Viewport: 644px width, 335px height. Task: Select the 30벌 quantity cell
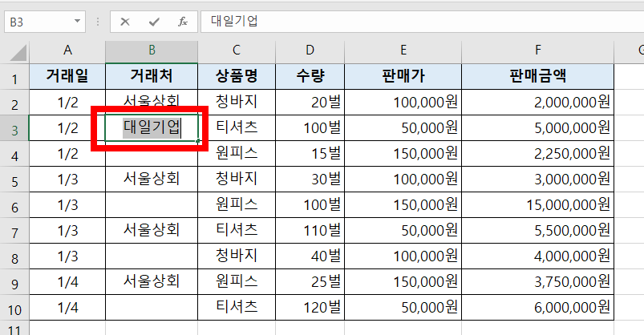tap(310, 179)
